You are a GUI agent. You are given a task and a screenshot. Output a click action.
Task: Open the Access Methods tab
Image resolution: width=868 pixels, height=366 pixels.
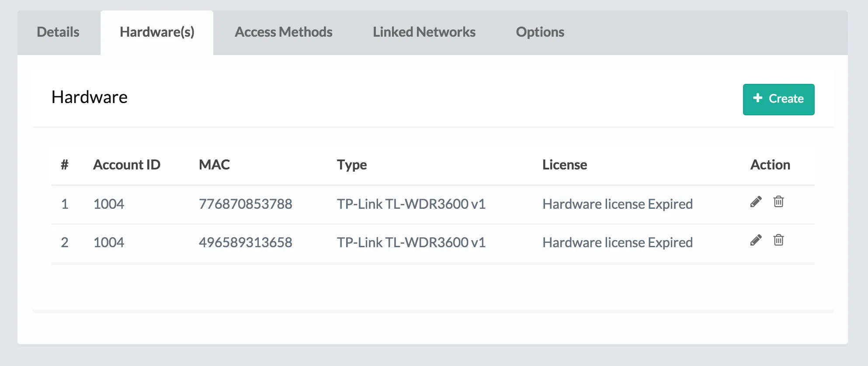click(x=283, y=32)
